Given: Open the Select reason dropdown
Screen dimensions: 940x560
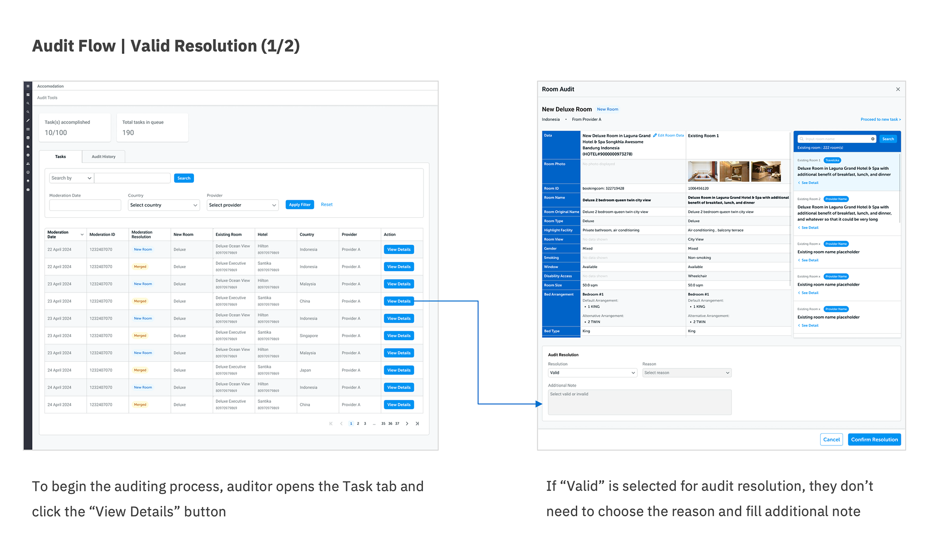Looking at the screenshot, I should pos(686,373).
